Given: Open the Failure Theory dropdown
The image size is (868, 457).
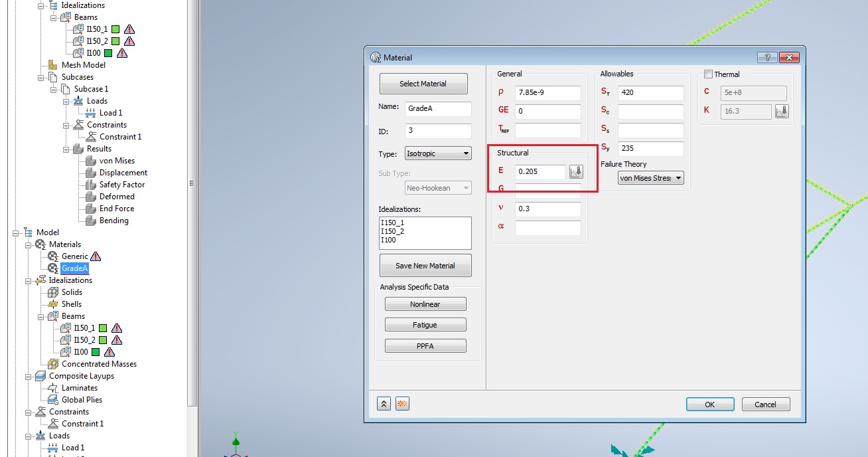Looking at the screenshot, I should coord(650,177).
